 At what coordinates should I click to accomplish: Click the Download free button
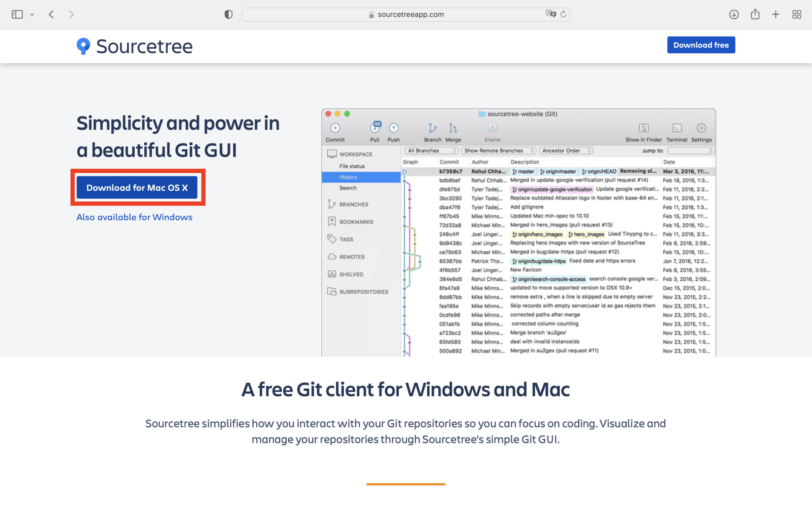tap(701, 45)
